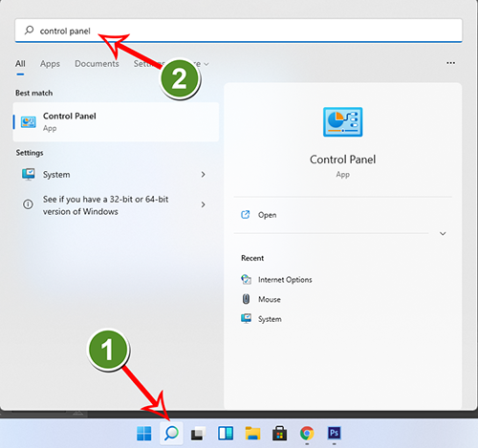The image size is (478, 448).
Task: Click the magnifier icon in the search box
Action: click(29, 31)
